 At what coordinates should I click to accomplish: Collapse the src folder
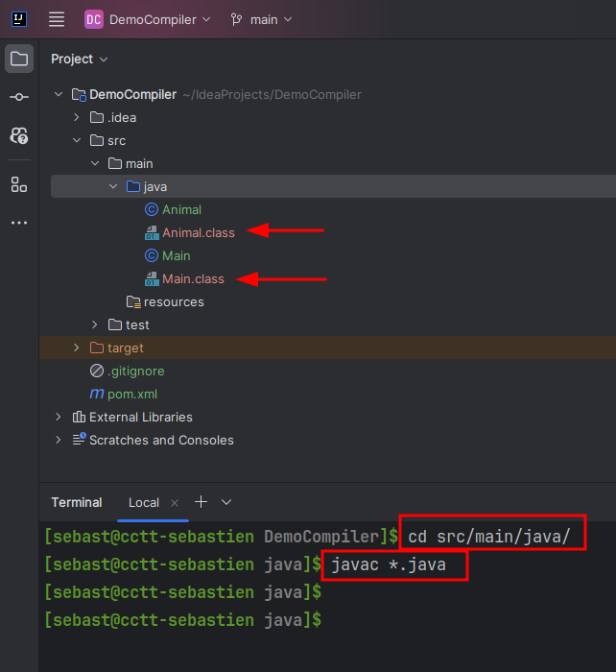(x=77, y=140)
